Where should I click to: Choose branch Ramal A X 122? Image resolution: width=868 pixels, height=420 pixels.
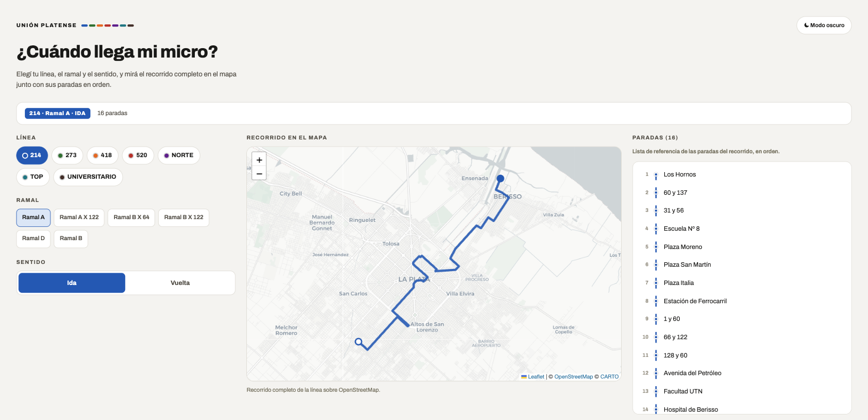pyautogui.click(x=79, y=217)
